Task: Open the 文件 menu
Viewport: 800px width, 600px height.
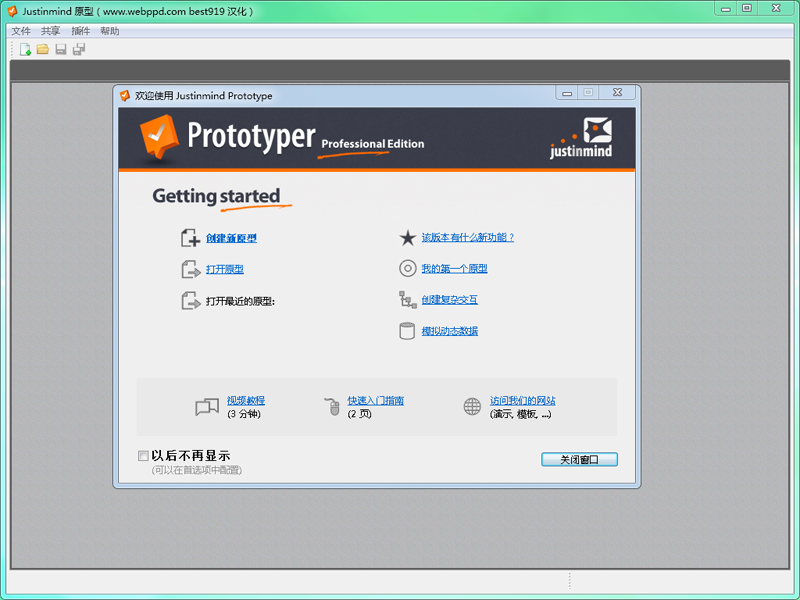Action: [x=21, y=31]
